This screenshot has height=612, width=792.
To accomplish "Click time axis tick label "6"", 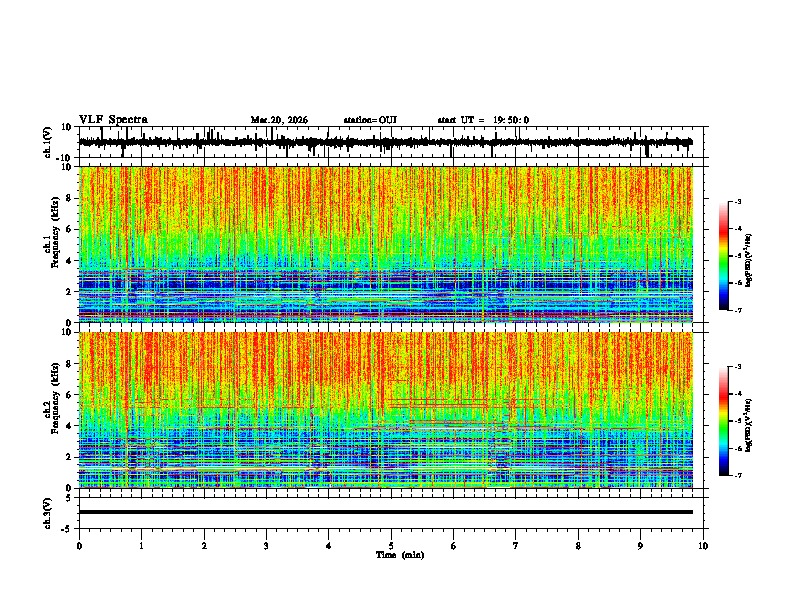I will click(454, 546).
